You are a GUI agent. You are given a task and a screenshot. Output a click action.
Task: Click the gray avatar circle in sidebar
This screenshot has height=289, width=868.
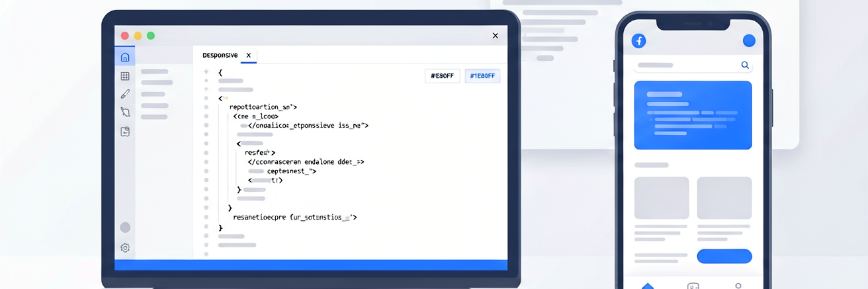click(125, 227)
